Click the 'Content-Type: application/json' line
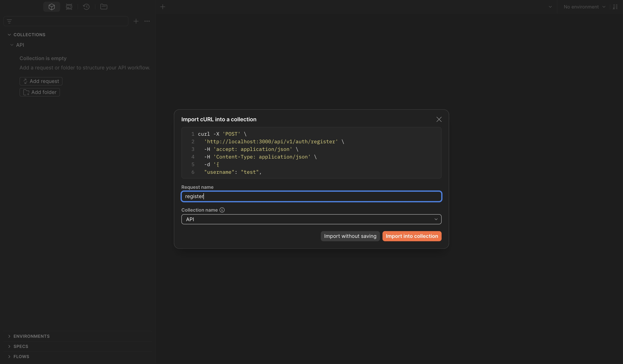This screenshot has width=623, height=364. (x=260, y=157)
